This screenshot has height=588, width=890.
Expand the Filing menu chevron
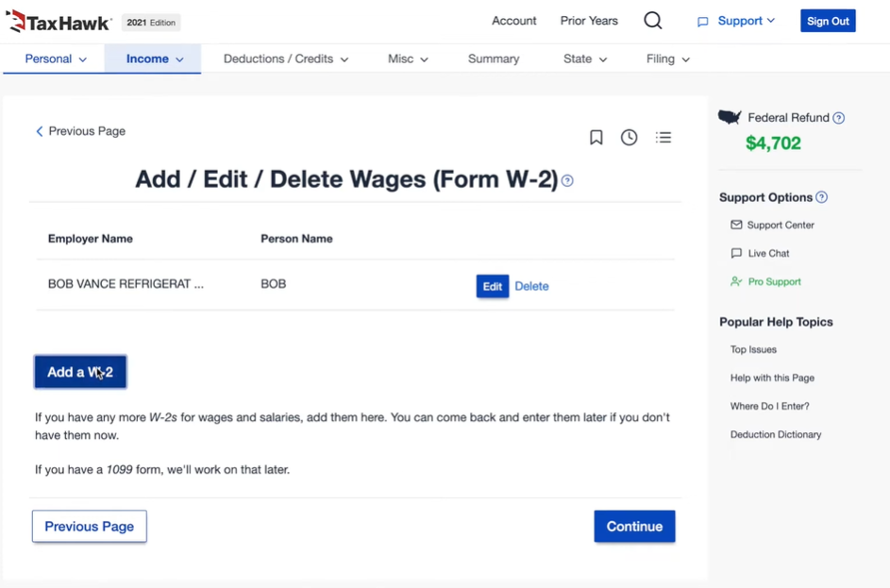pyautogui.click(x=687, y=58)
